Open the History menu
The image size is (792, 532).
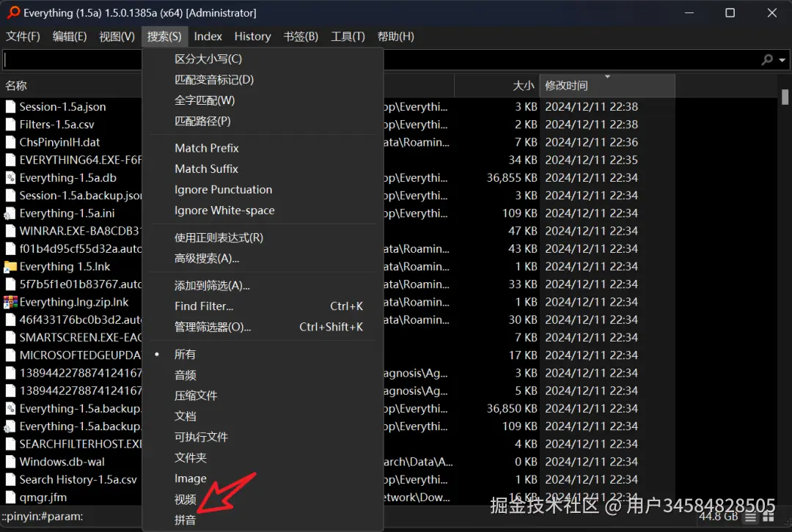(x=252, y=37)
